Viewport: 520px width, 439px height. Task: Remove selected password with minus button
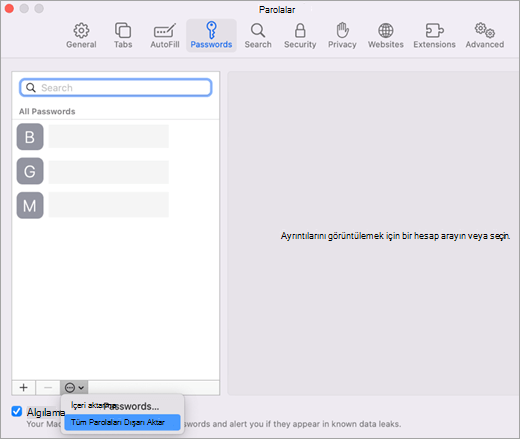48,388
